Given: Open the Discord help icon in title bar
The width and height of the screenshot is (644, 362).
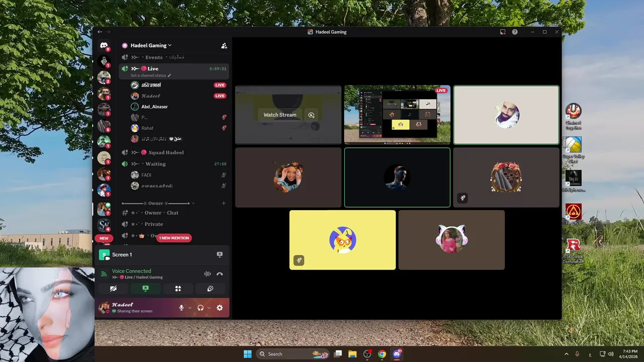Looking at the screenshot, I should pos(515,32).
